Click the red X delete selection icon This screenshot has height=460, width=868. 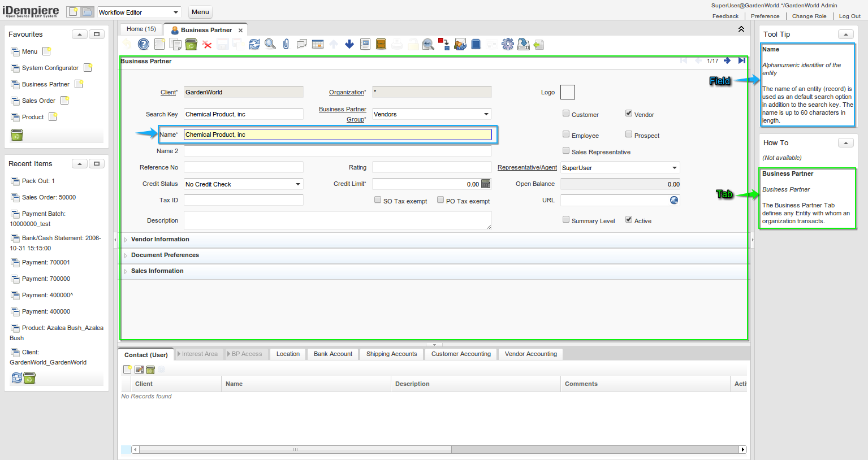tap(207, 44)
